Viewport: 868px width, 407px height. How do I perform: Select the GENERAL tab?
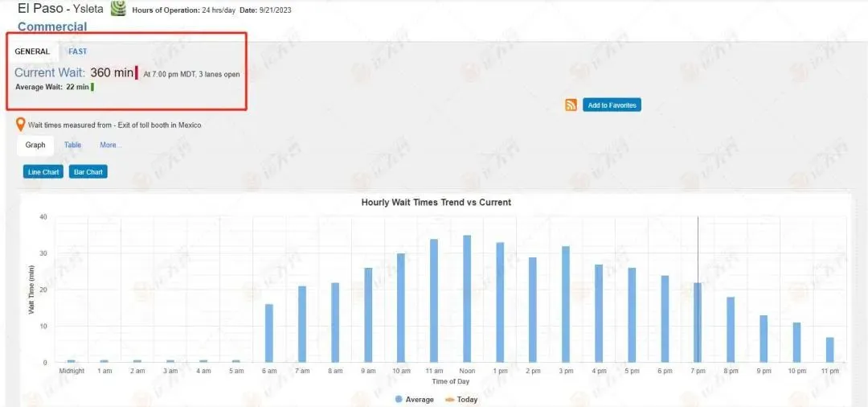[32, 51]
